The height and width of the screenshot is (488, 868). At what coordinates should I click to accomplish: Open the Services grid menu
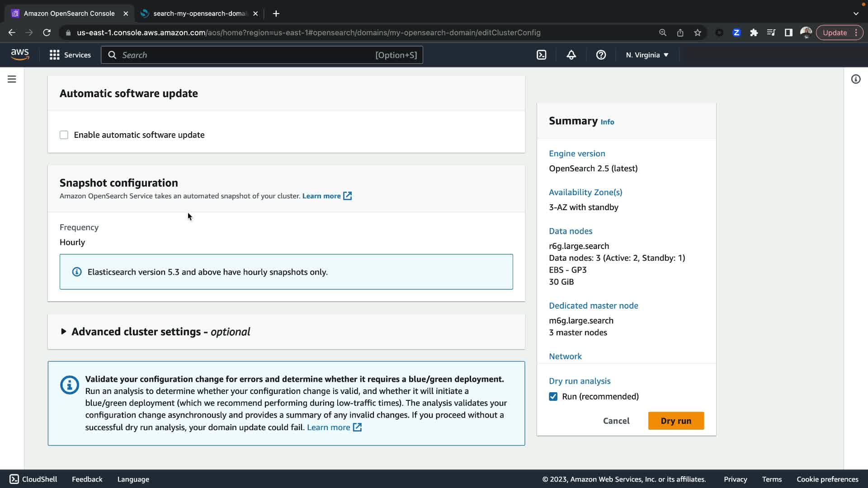[x=70, y=55]
